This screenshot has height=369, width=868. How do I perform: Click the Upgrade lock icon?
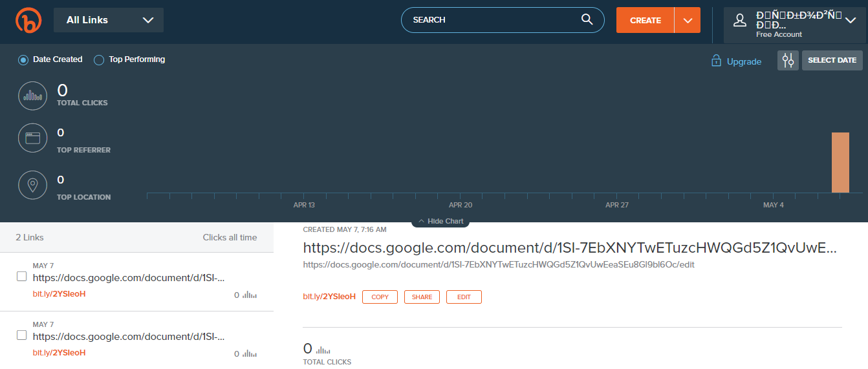pos(716,61)
